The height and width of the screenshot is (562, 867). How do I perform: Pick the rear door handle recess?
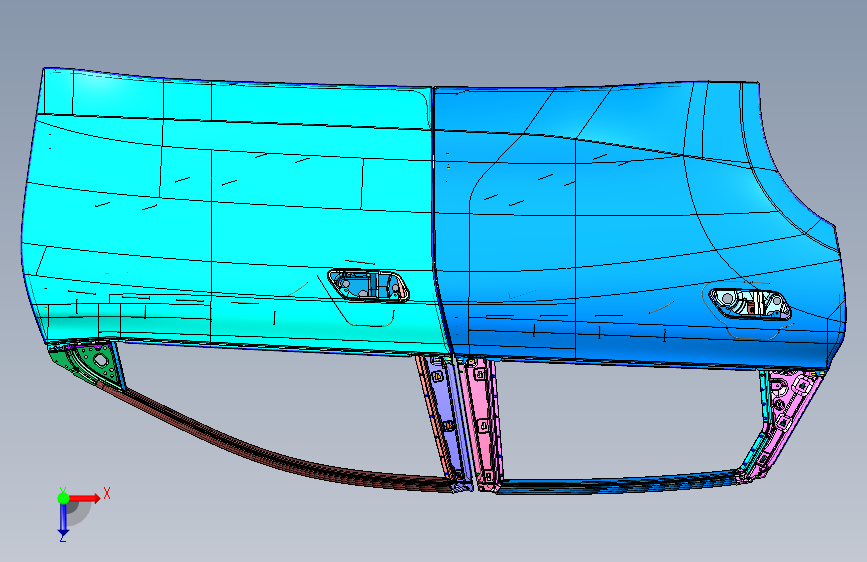click(x=750, y=304)
